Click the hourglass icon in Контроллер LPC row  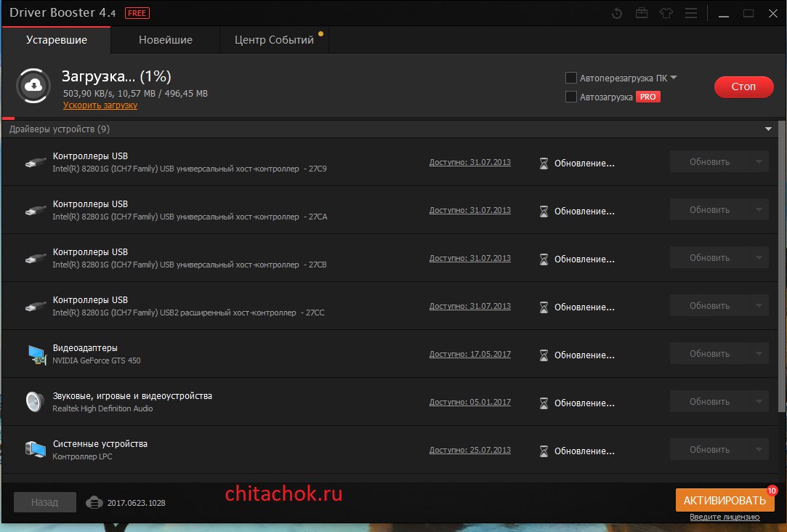(544, 451)
